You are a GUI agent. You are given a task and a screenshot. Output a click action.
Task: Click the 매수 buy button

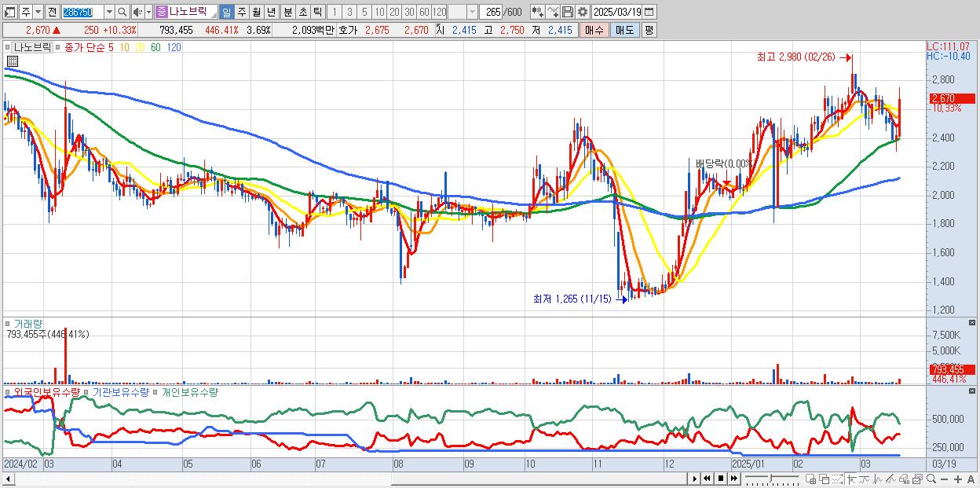(594, 30)
